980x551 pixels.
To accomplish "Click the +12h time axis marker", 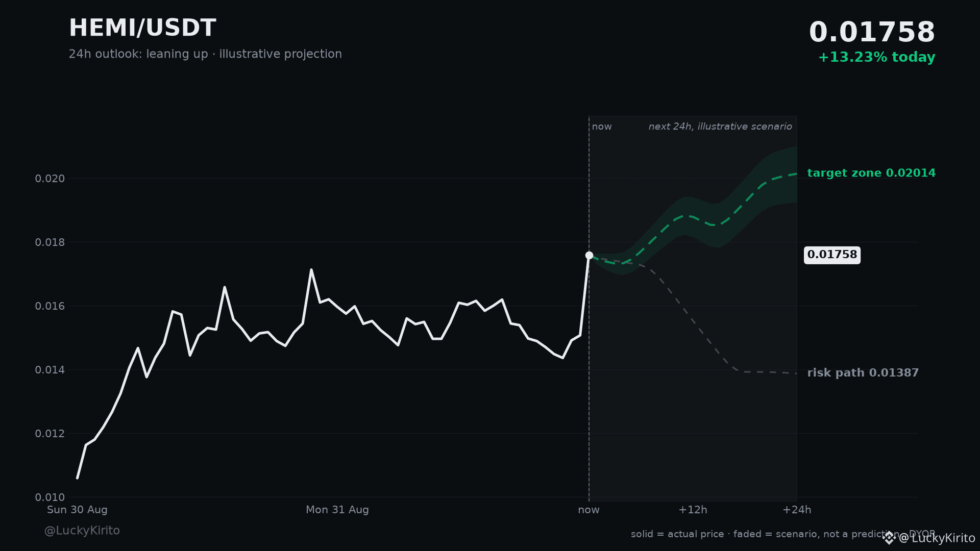I will (693, 510).
